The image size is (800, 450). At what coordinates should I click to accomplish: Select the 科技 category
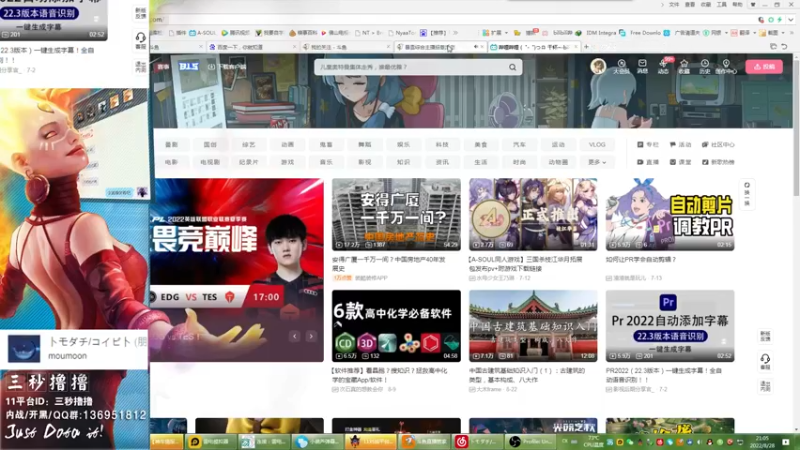click(x=442, y=145)
